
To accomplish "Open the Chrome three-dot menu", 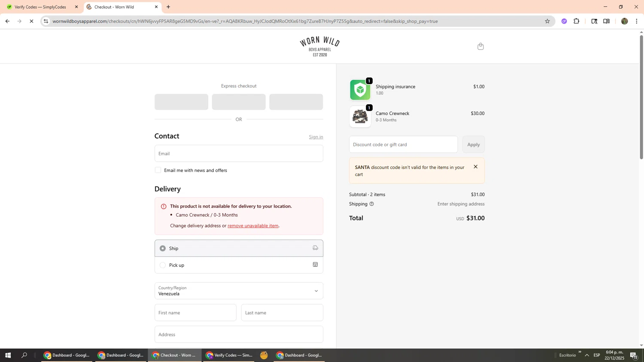I will coord(637,21).
